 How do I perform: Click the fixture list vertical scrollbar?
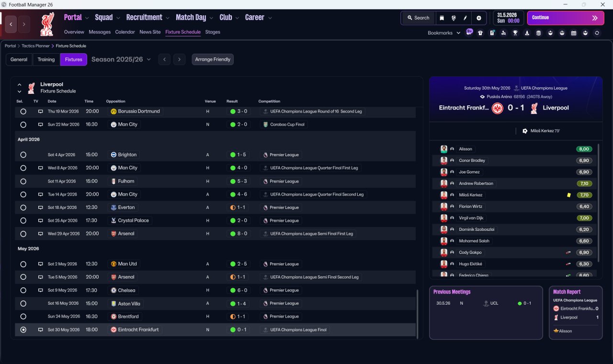(417, 313)
